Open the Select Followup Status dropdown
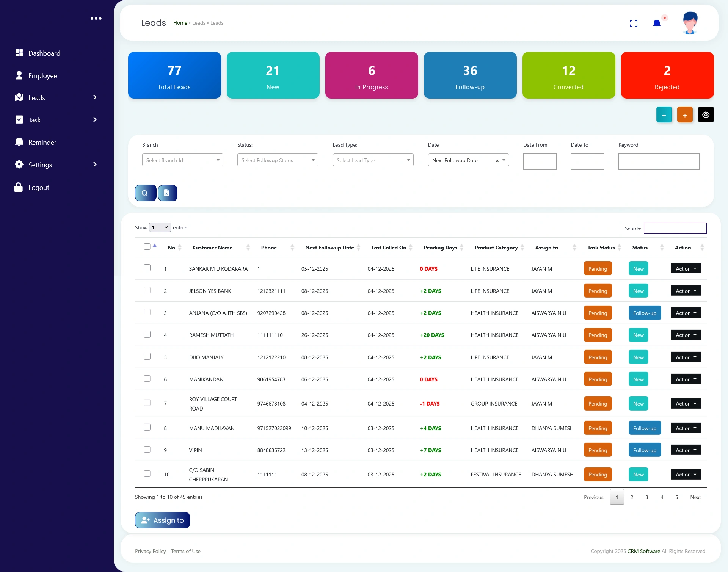Viewport: 728px width, 572px height. (278, 160)
